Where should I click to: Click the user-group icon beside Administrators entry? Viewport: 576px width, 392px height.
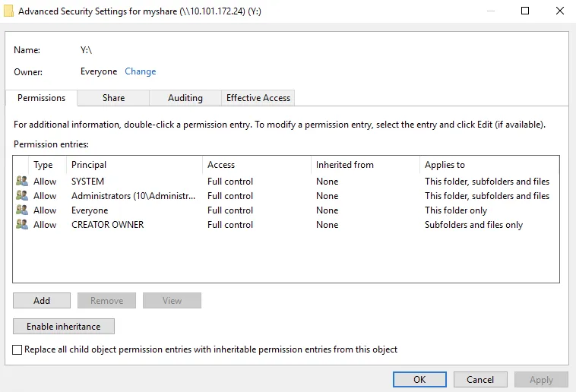(x=21, y=196)
